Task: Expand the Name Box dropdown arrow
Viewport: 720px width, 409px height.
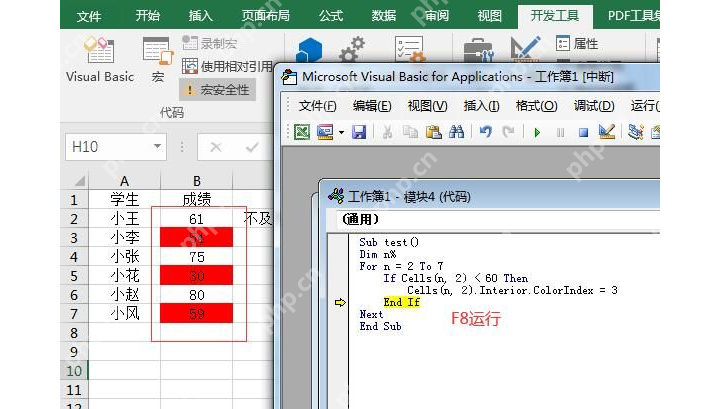Action: point(158,146)
